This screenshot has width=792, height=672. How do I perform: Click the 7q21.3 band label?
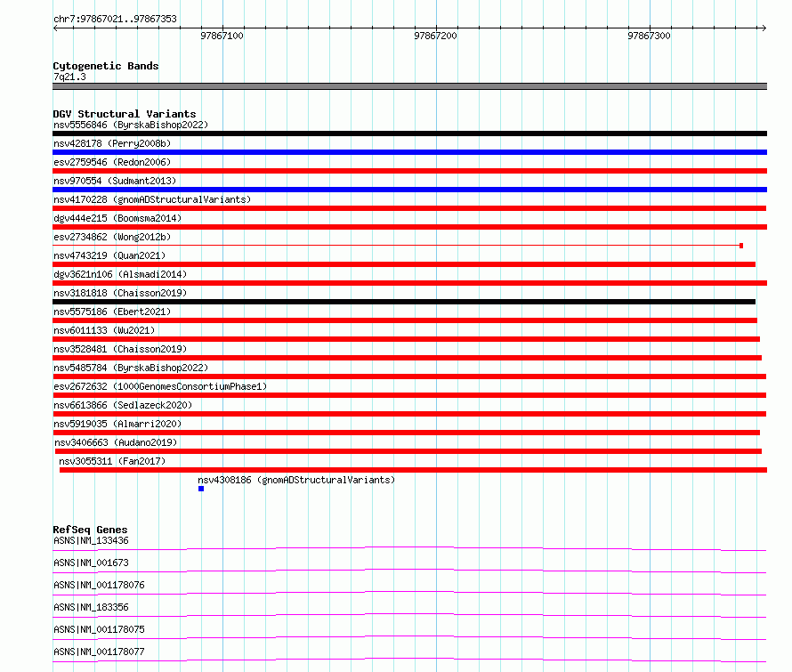click(69, 77)
